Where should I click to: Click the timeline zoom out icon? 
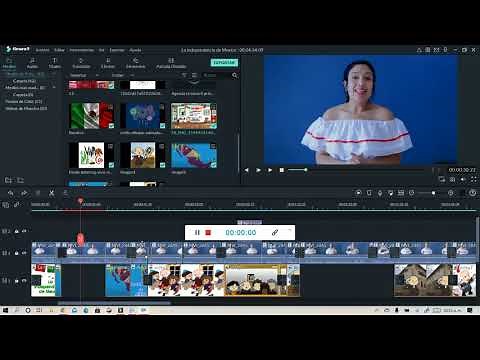click(x=412, y=193)
